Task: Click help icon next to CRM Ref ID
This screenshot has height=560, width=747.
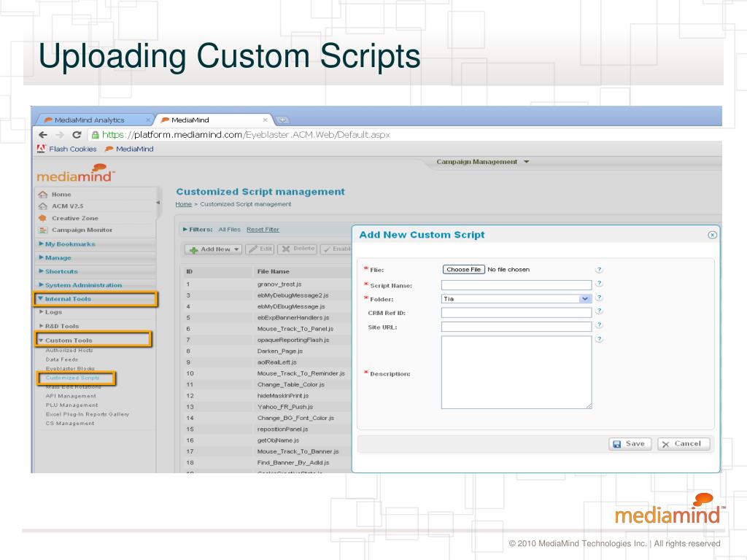Action: [600, 311]
